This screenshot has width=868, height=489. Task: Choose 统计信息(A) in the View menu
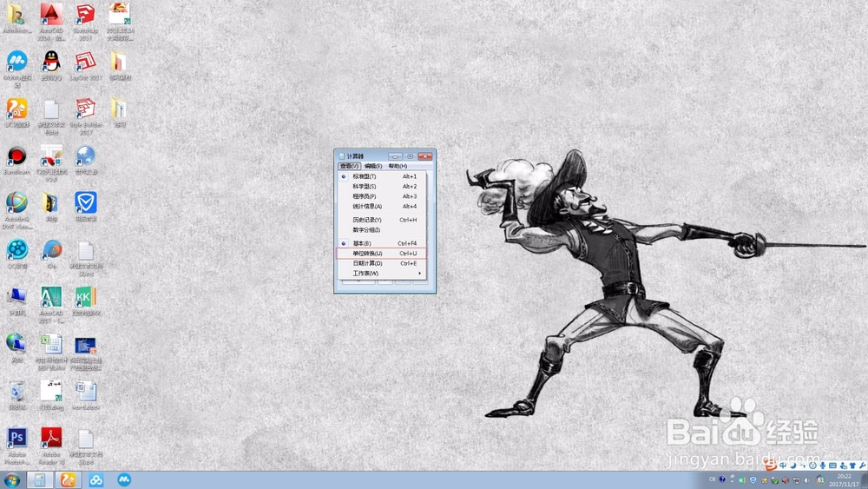381,206
